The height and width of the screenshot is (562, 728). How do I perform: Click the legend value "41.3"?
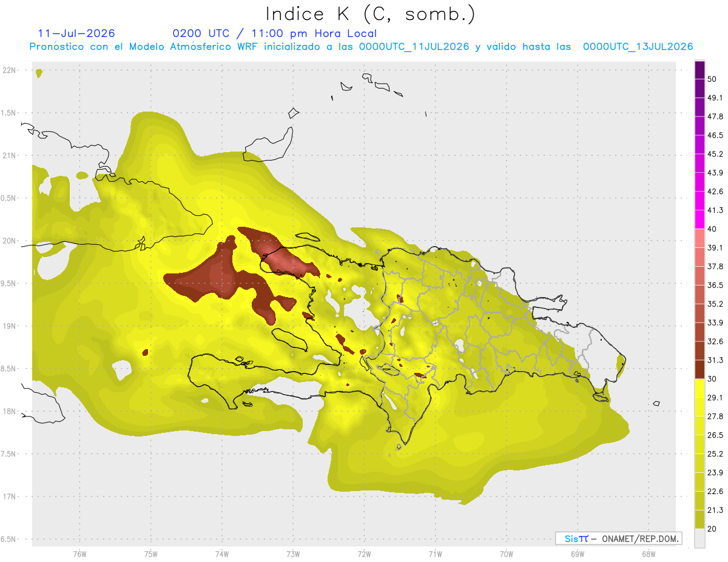coord(715,210)
